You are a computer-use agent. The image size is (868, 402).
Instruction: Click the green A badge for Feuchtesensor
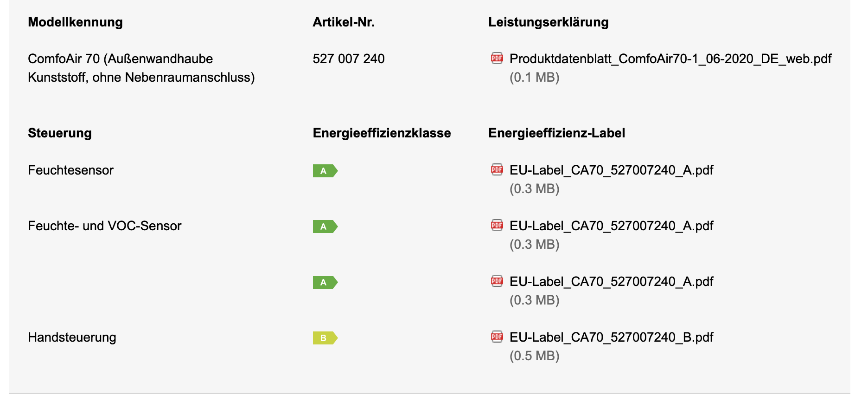(x=325, y=171)
